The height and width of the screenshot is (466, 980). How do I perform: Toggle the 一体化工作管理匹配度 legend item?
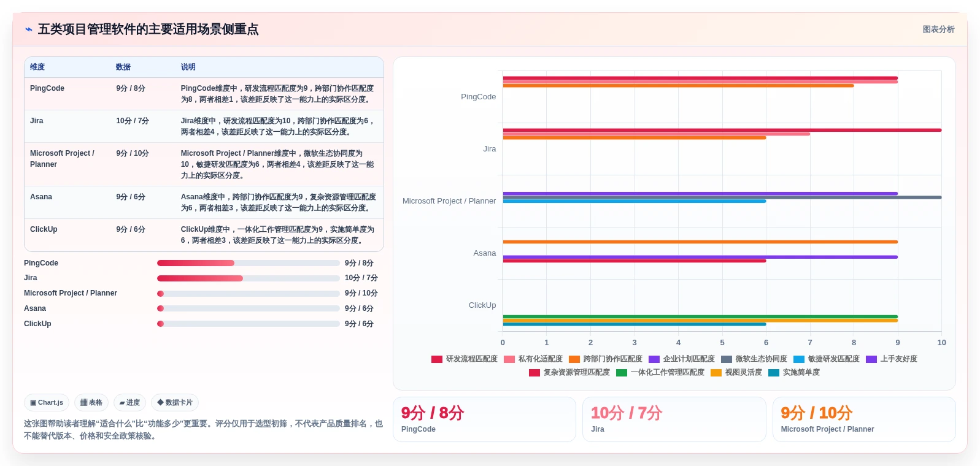click(x=660, y=373)
